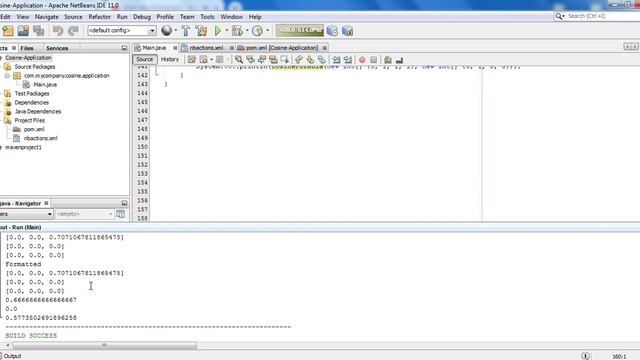Click the Next Bookmark editor icon
Screen dimensions: 640x360
310,60
